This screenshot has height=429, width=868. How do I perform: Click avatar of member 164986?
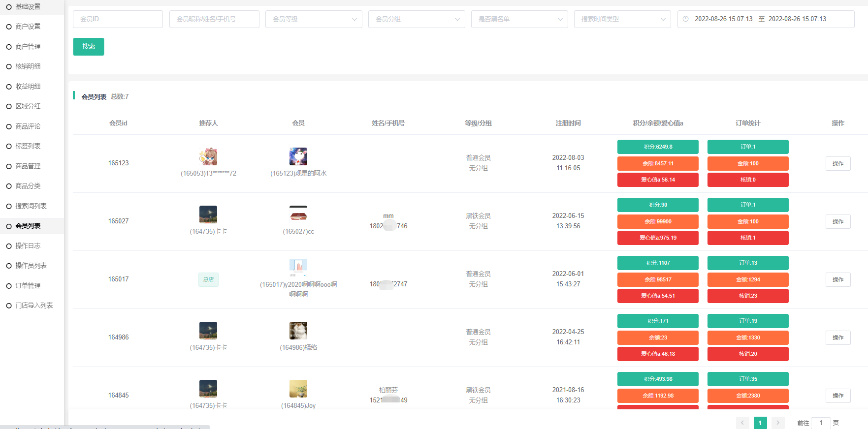point(298,331)
